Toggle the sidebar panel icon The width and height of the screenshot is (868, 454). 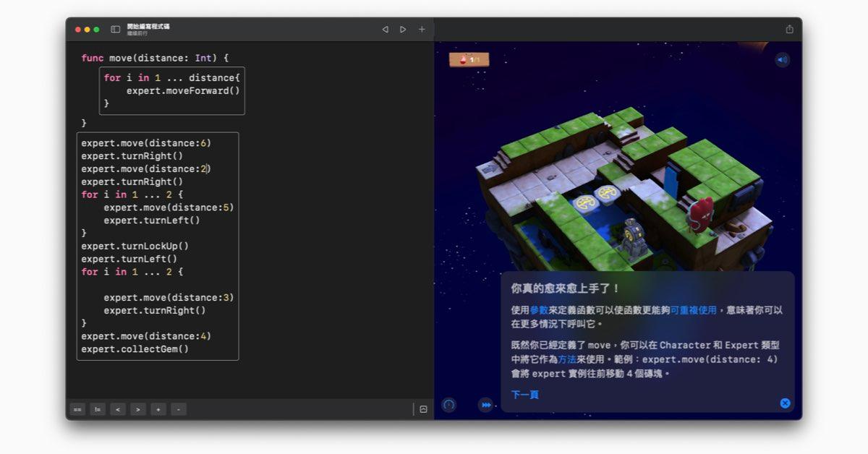coord(115,30)
